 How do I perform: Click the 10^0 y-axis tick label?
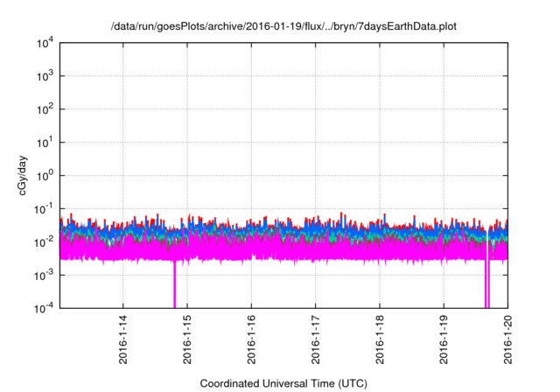[45, 176]
